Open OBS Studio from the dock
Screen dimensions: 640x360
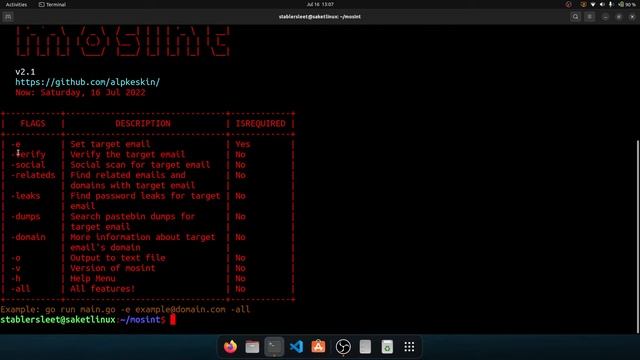(343, 347)
